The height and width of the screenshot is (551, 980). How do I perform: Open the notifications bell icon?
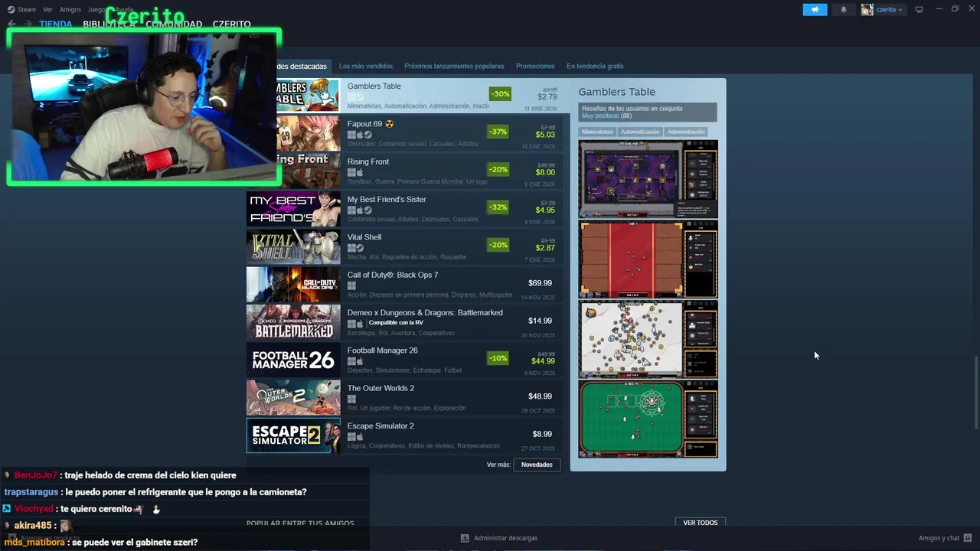844,9
